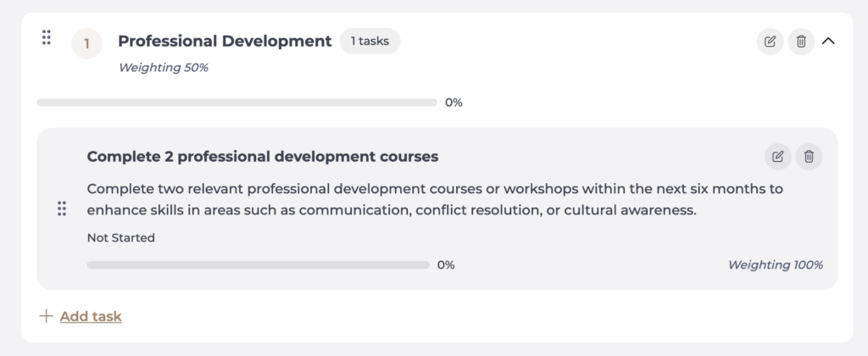The height and width of the screenshot is (356, 868).
Task: Click the task progress bar at 0%
Action: point(258,265)
